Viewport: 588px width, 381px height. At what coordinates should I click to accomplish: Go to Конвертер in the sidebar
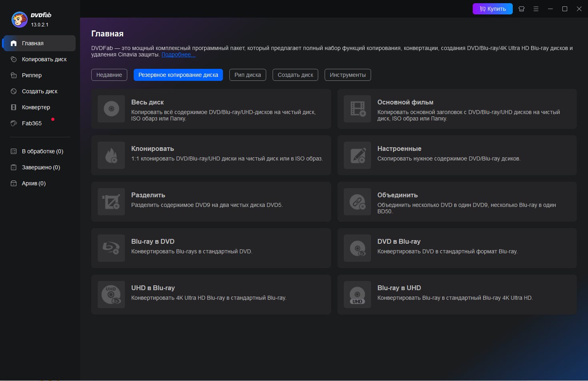tap(36, 107)
